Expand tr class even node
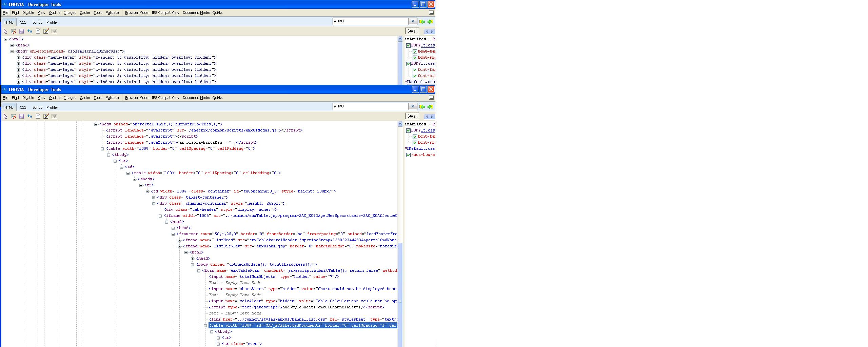 tap(218, 344)
